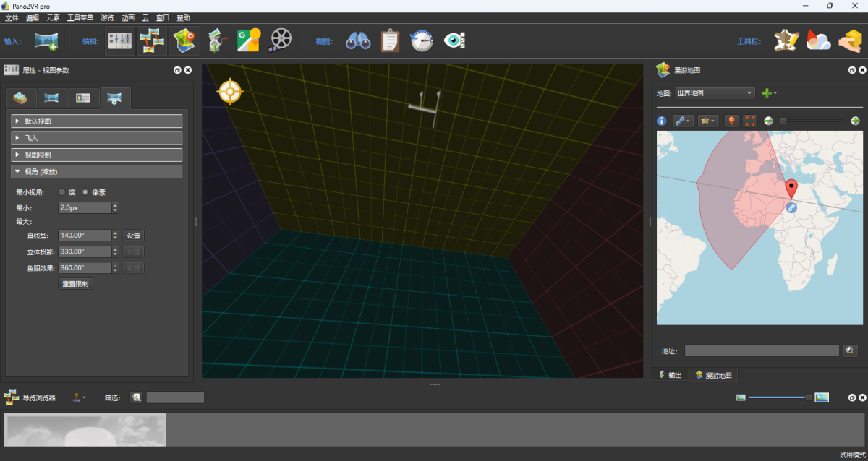
Task: Open the 世界地图 map dropdown
Action: [x=715, y=93]
